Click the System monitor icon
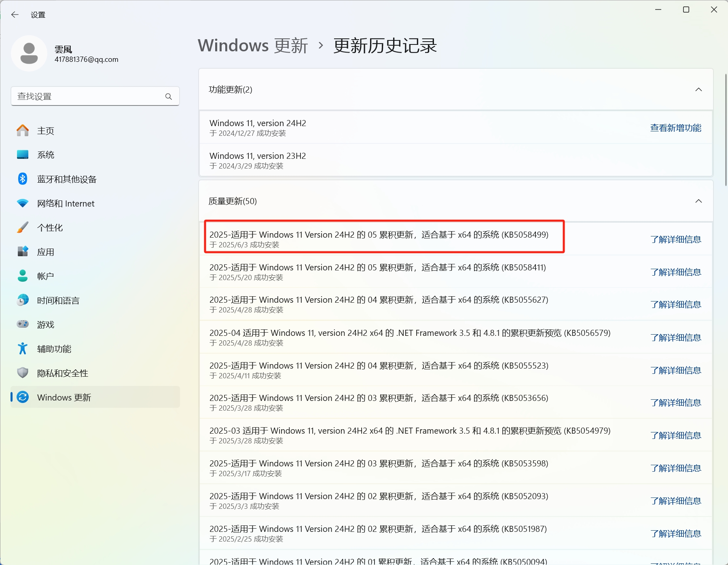 coord(23,155)
